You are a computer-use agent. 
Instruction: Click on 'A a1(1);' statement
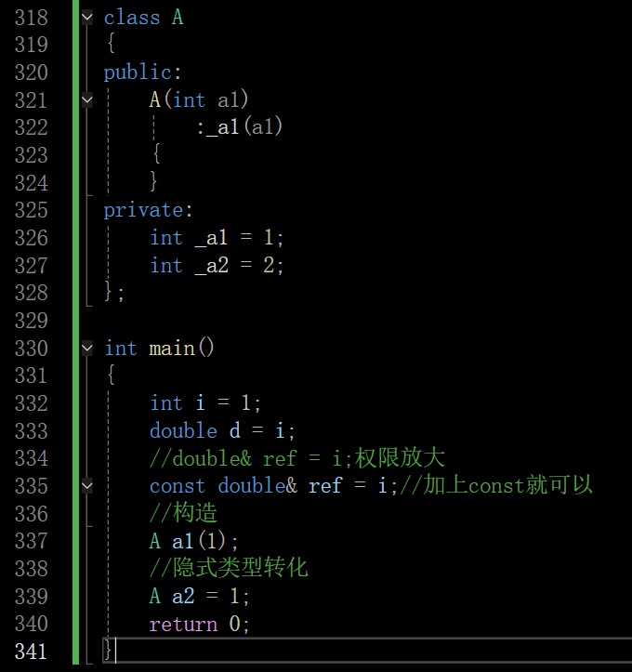[193, 541]
